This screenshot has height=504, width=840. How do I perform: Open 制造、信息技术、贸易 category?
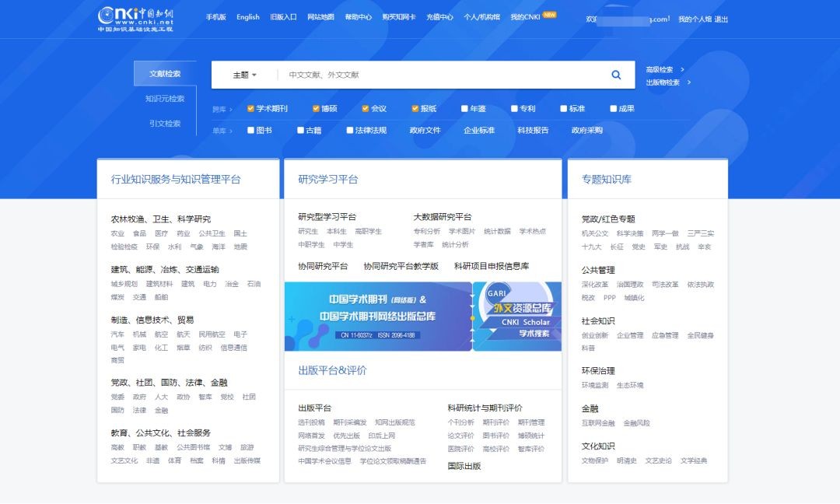pos(152,320)
